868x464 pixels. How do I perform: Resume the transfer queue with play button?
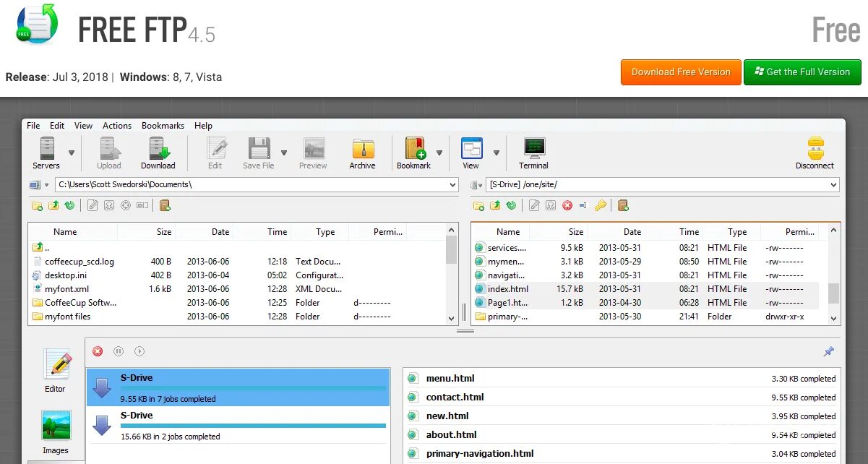click(x=139, y=351)
